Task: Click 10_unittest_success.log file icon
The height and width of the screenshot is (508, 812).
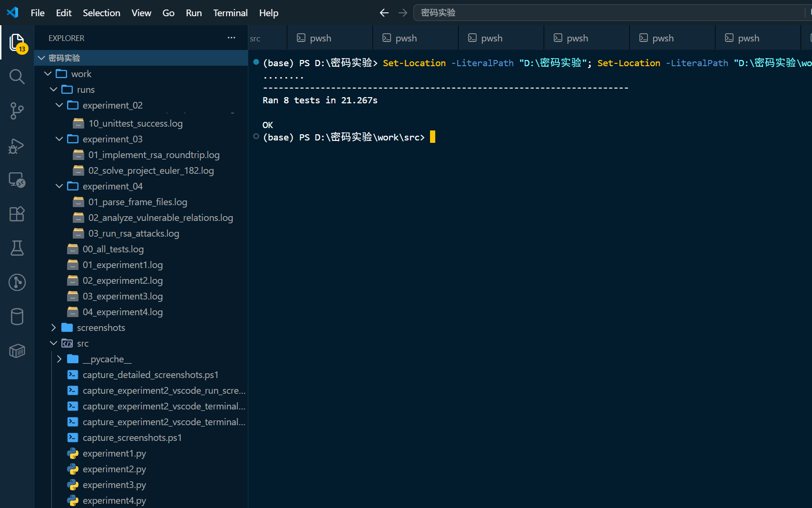Action: click(78, 123)
